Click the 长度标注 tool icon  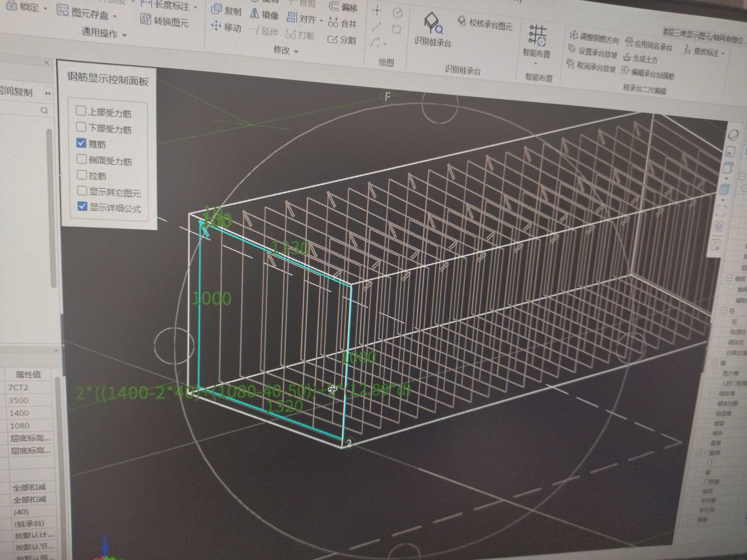[x=146, y=4]
